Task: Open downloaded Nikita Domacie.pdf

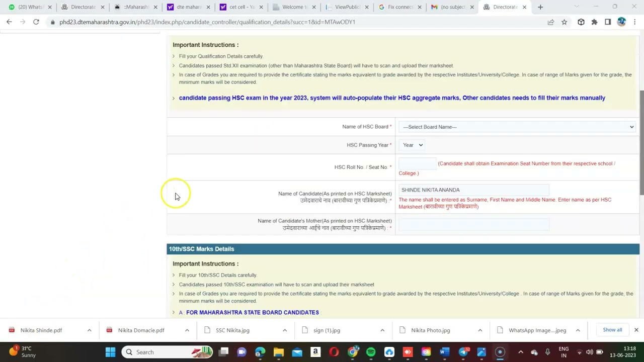Action: point(141,330)
